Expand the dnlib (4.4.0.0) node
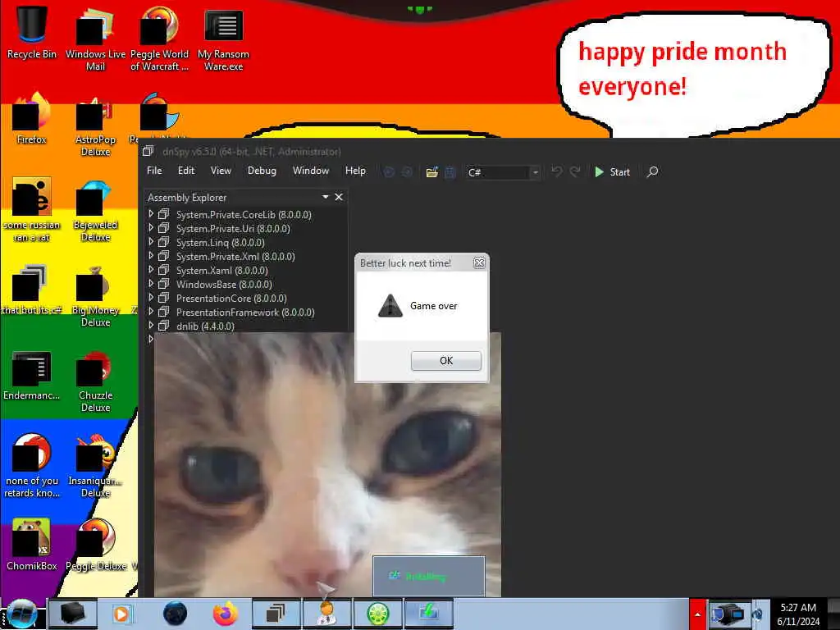The width and height of the screenshot is (840, 630). [x=151, y=325]
